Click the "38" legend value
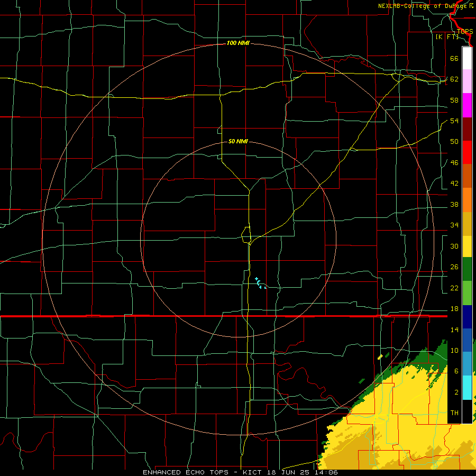This screenshot has width=476, height=476. [x=454, y=204]
